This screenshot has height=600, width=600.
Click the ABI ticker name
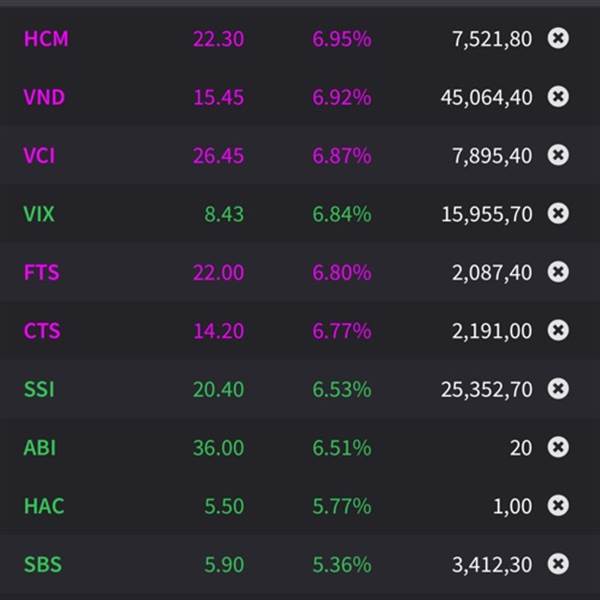click(40, 448)
